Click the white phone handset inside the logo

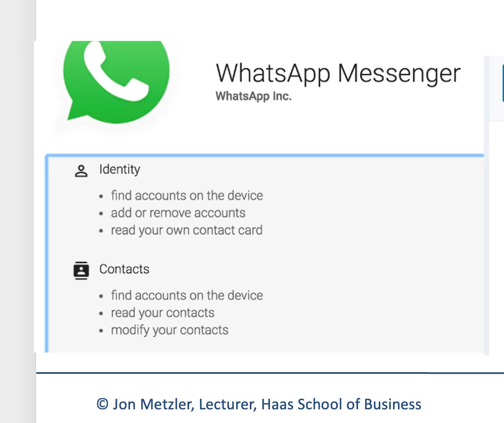[116, 72]
